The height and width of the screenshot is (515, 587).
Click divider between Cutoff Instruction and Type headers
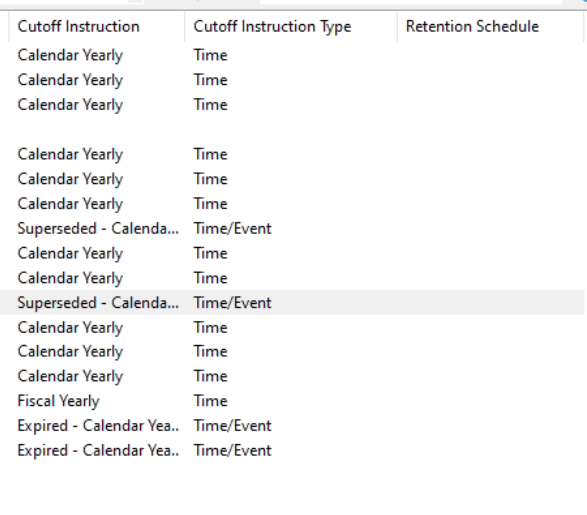(x=185, y=27)
